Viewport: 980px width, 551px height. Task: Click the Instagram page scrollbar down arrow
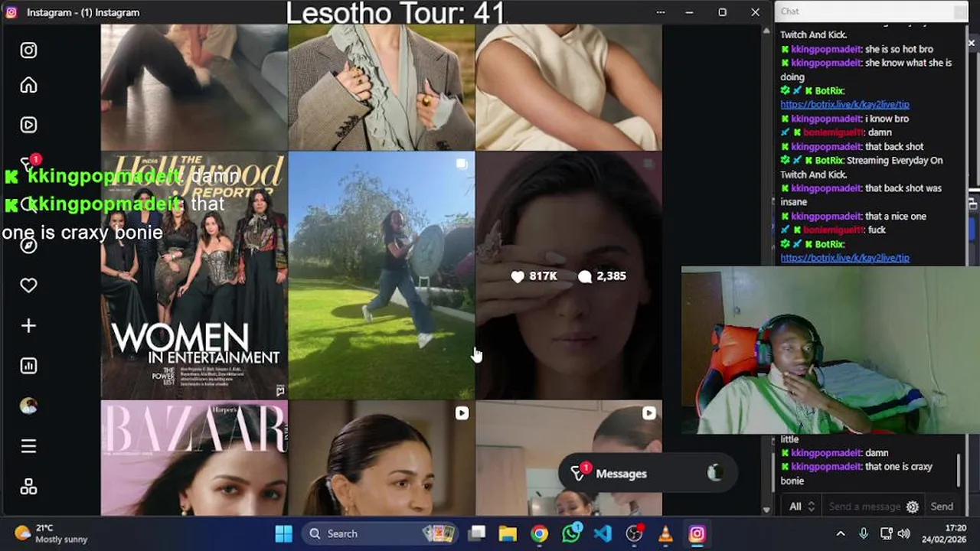[x=766, y=510]
